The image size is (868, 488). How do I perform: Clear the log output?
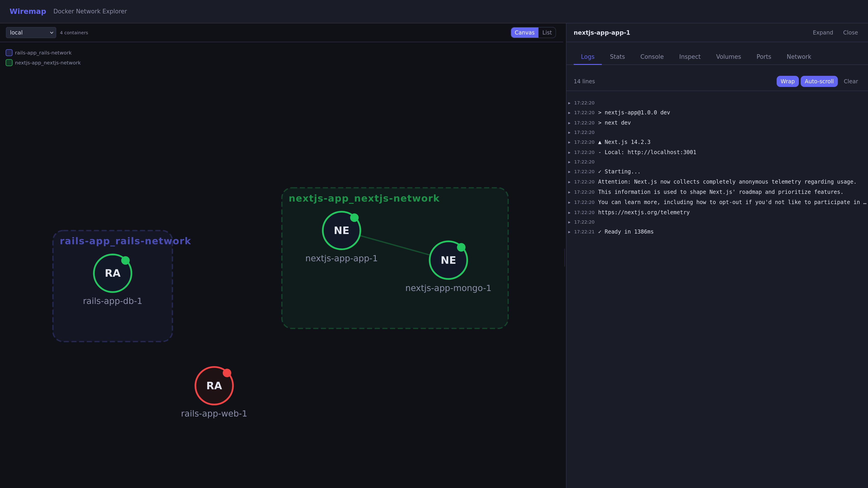coord(851,81)
